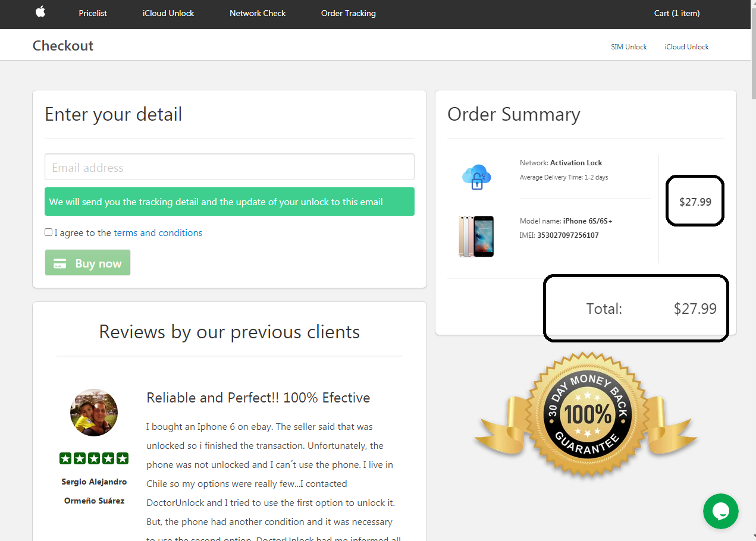This screenshot has width=756, height=541.
Task: Click the Order Summary heading
Action: (x=514, y=114)
